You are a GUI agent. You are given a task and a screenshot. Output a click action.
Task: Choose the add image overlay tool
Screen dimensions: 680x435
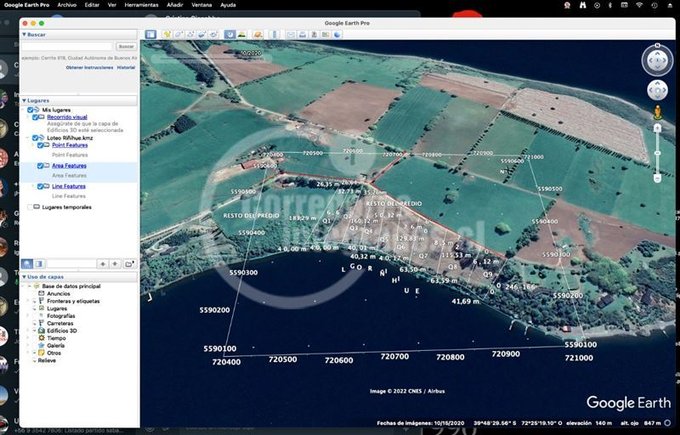point(202,34)
